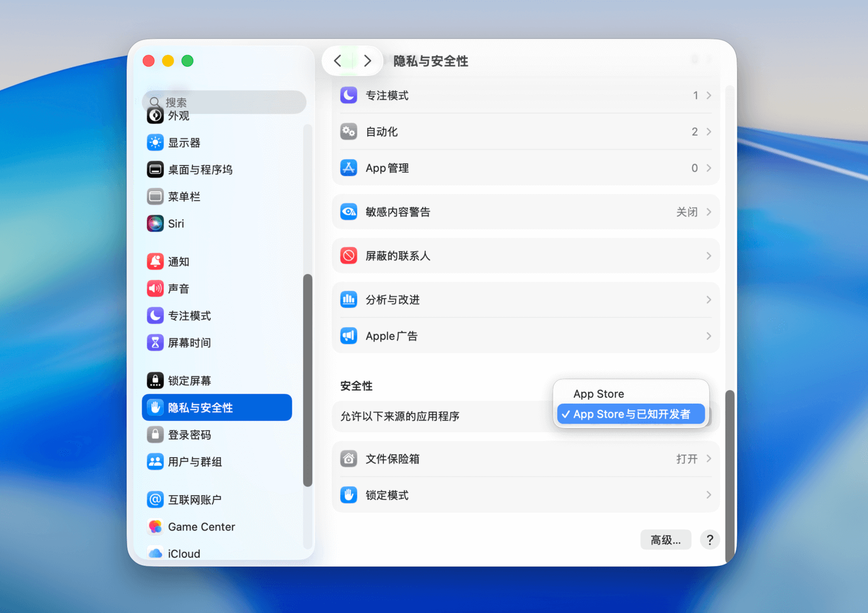Expand the 自动化 row chevron
Screen dimensions: 868x613
[709, 132]
